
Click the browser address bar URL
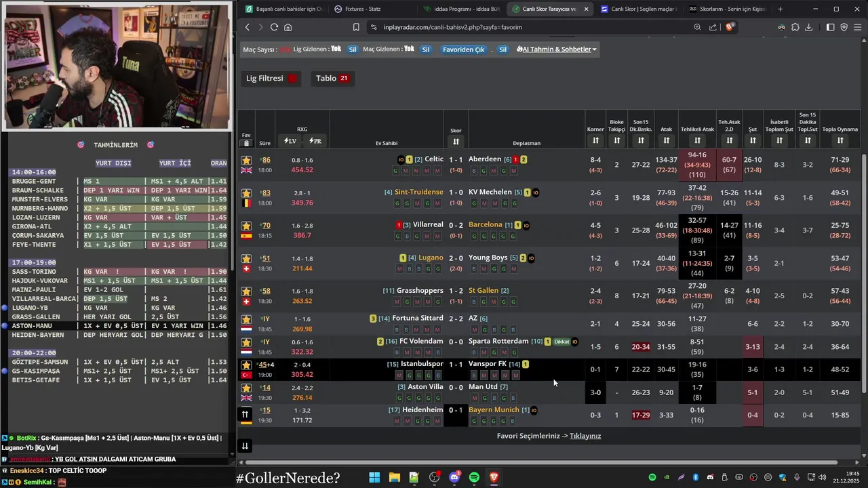[x=453, y=27]
